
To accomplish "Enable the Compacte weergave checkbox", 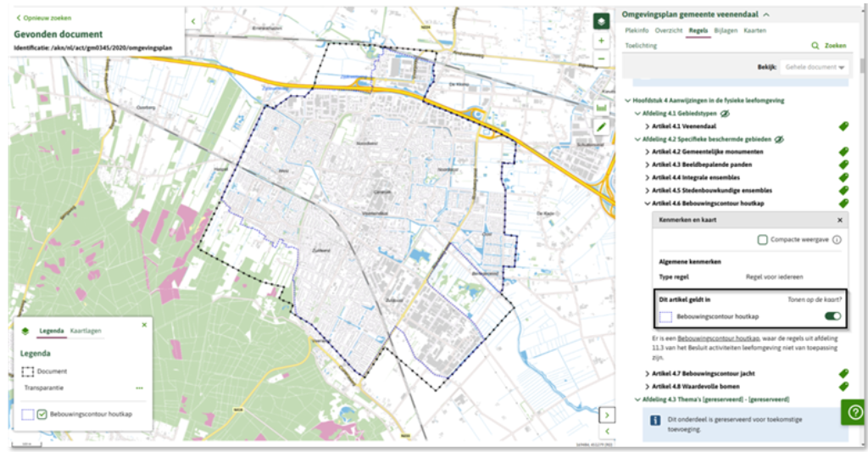I will [763, 240].
